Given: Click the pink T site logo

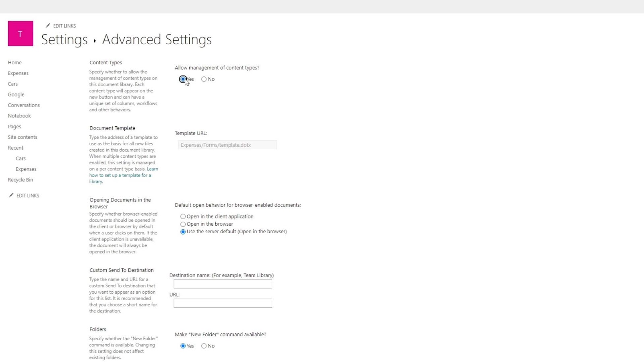Looking at the screenshot, I should click(x=21, y=34).
